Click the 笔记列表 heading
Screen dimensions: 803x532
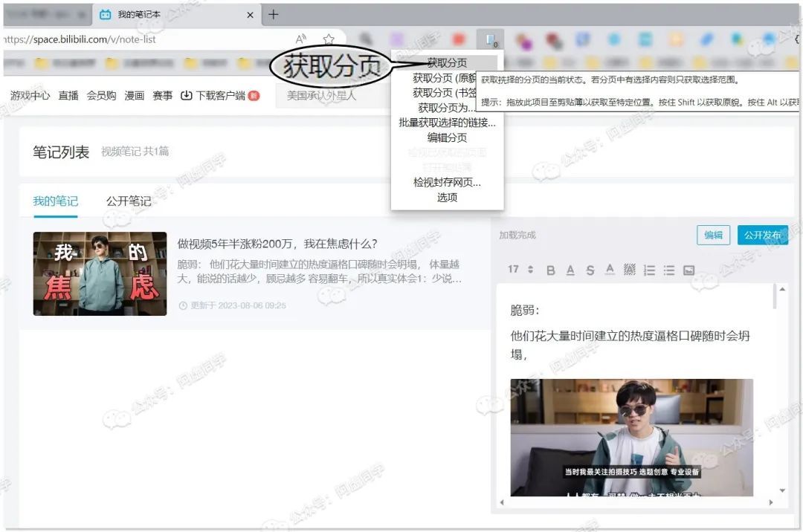[x=61, y=152]
